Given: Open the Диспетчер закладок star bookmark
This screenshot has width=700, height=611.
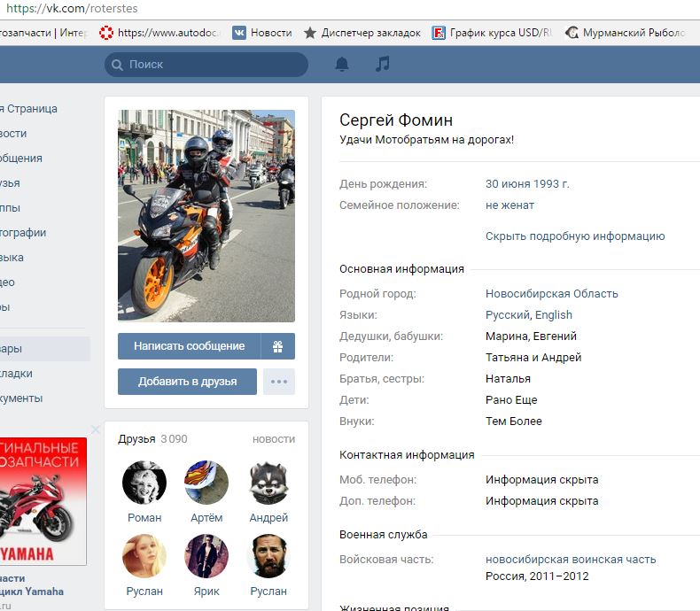Looking at the screenshot, I should 362,33.
